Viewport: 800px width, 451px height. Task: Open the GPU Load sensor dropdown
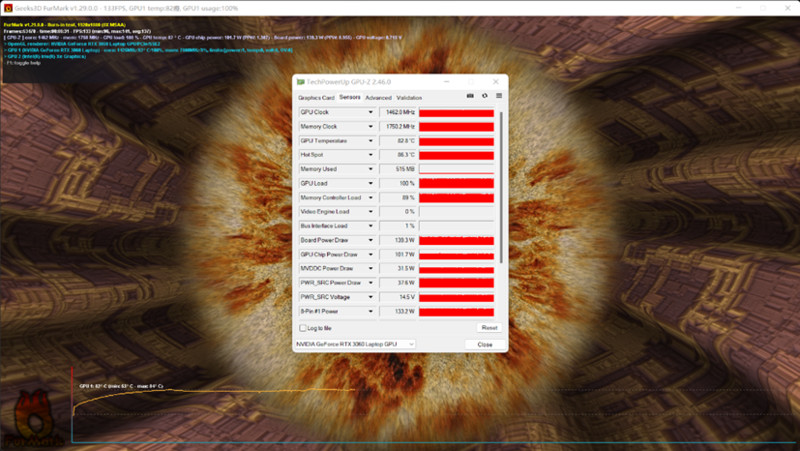tap(370, 183)
